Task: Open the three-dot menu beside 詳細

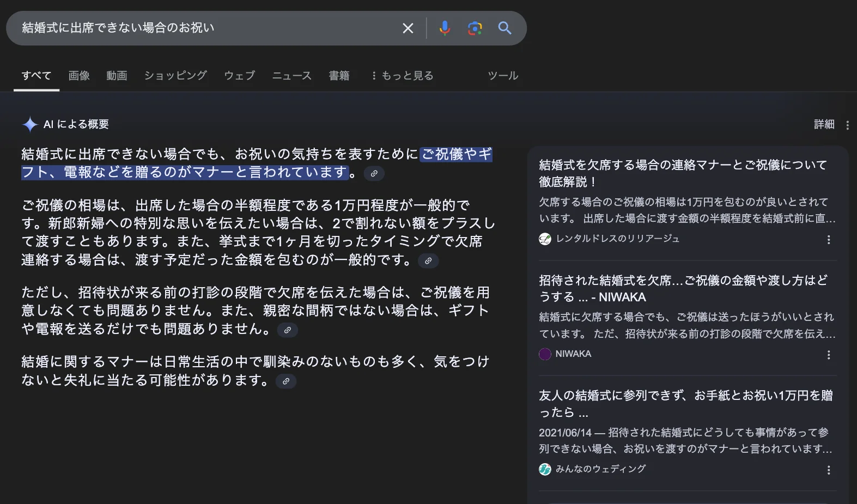Action: click(847, 125)
